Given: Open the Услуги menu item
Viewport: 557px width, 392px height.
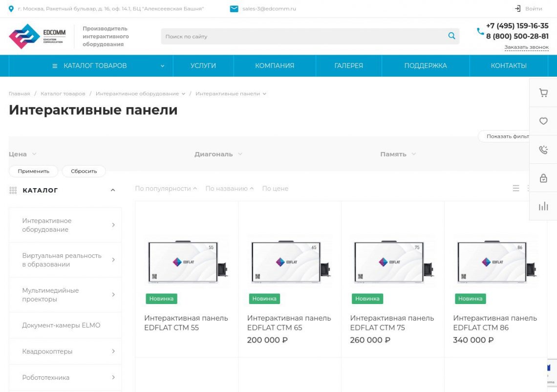Looking at the screenshot, I should (203, 65).
